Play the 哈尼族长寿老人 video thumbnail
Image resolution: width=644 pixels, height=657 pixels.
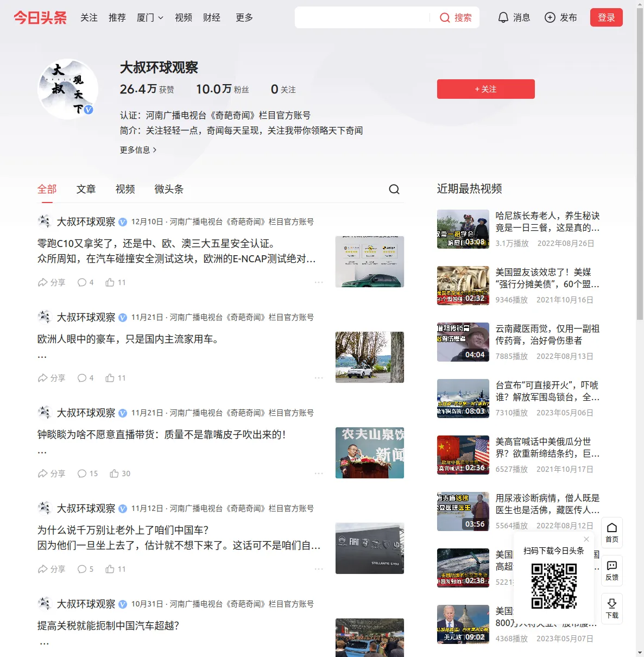click(463, 229)
